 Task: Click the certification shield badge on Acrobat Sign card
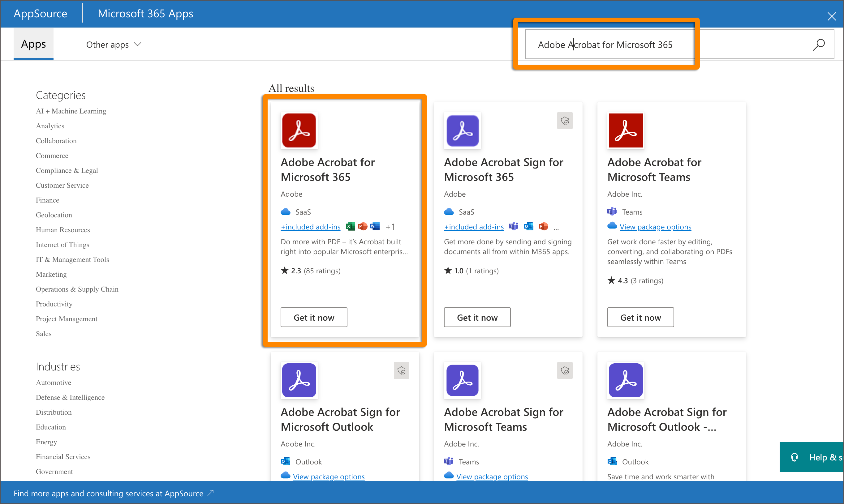[565, 121]
